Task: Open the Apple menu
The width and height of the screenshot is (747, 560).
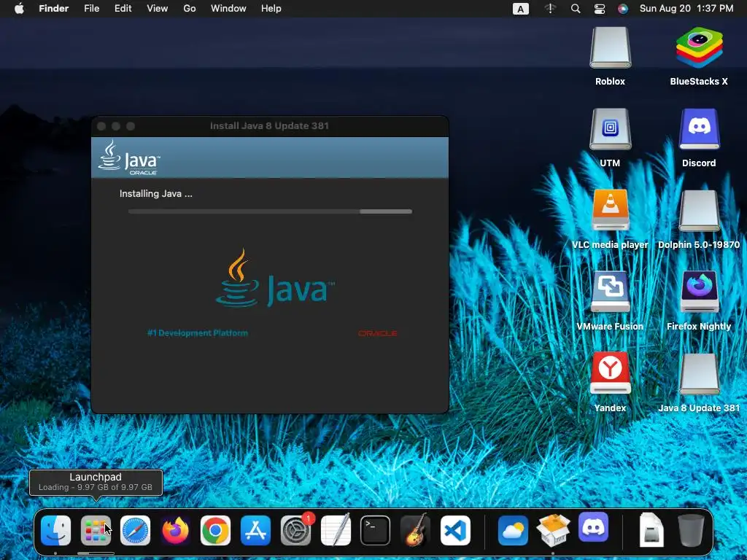Action: click(19, 9)
